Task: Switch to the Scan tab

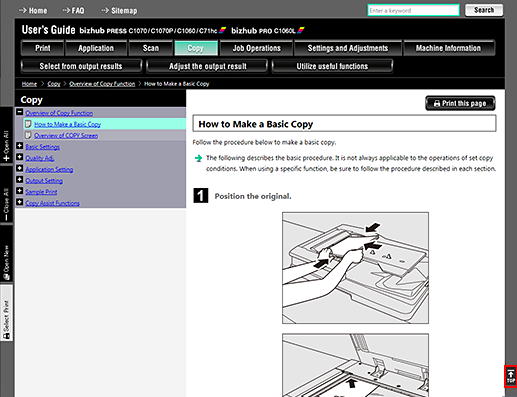Action: click(x=151, y=48)
